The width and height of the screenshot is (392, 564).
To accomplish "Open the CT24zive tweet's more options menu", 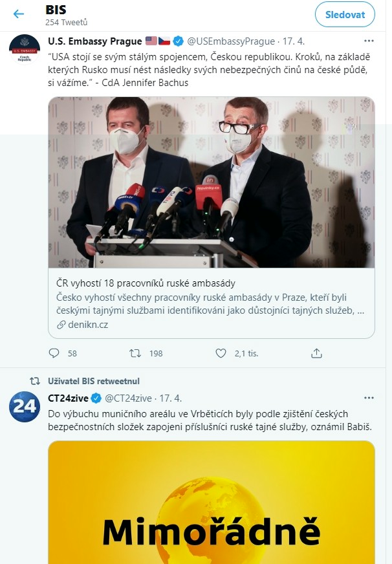I will tap(369, 397).
